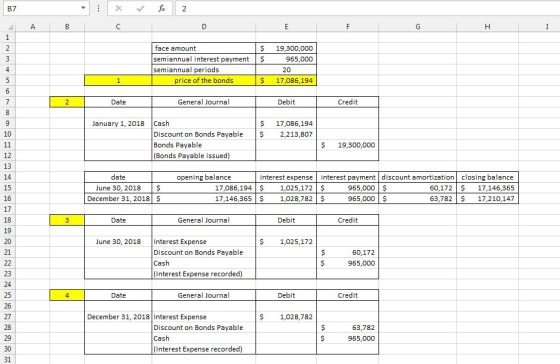Select column F header
The image size is (560, 364).
pos(348,26)
